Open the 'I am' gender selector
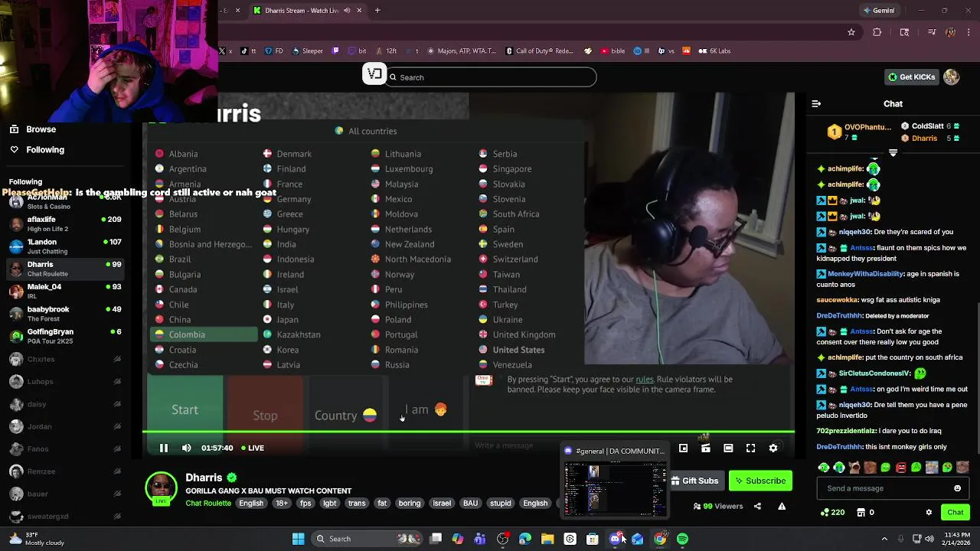 click(x=426, y=409)
